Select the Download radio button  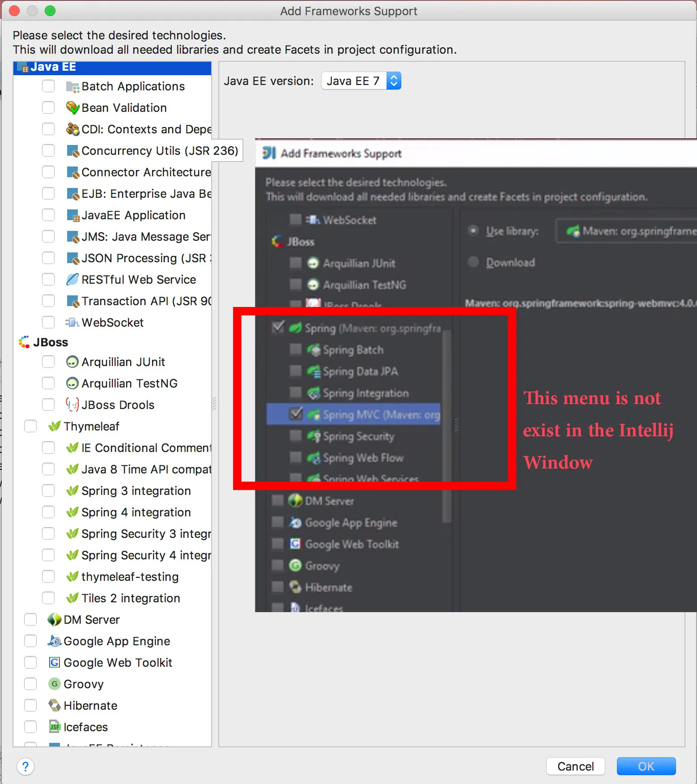pos(473,262)
